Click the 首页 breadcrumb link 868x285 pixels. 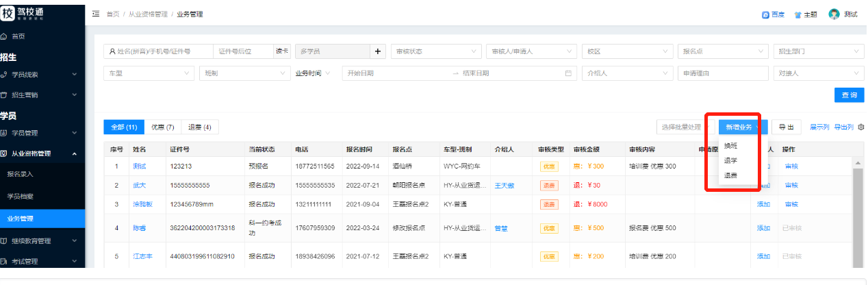tap(112, 14)
